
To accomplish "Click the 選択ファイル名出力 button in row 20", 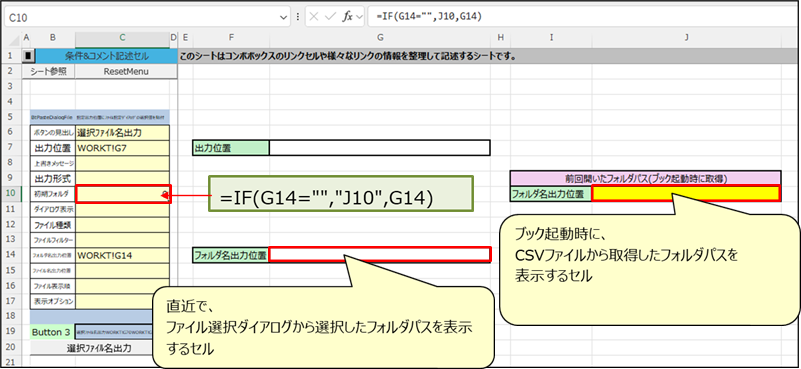I will click(100, 349).
